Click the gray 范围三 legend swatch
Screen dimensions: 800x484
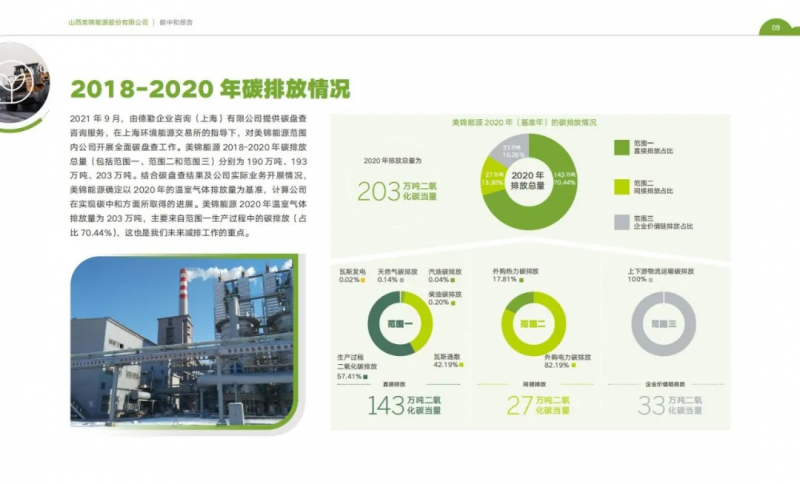point(621,222)
